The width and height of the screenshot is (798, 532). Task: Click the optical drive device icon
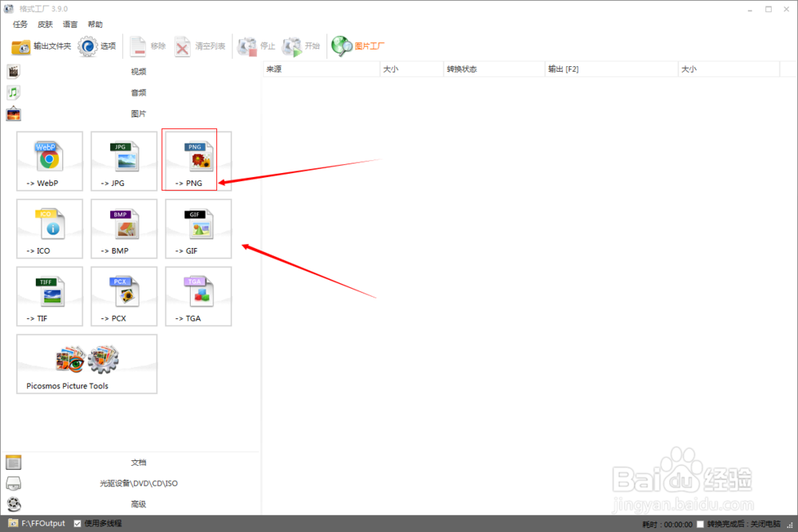pyautogui.click(x=14, y=483)
